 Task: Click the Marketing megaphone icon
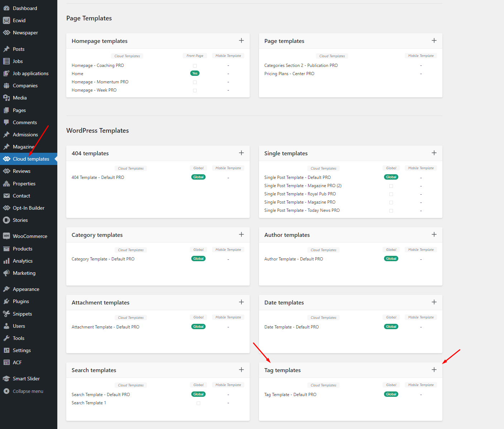pyautogui.click(x=6, y=273)
